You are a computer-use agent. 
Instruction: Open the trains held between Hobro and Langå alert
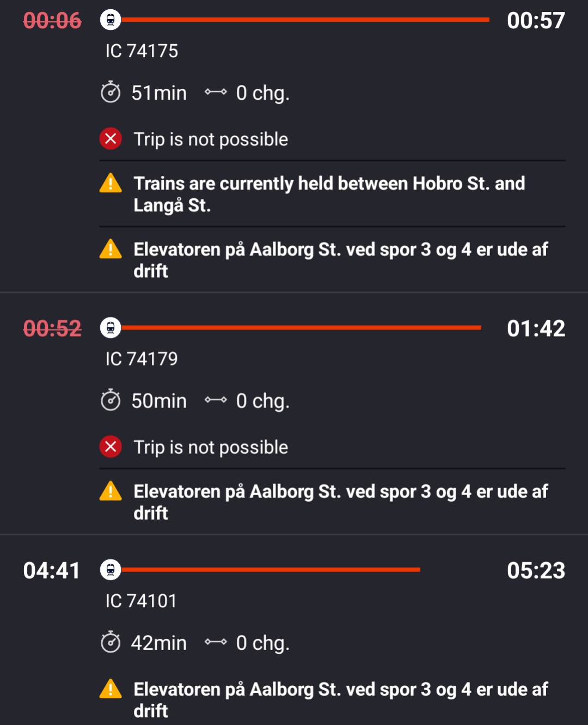[x=329, y=194]
